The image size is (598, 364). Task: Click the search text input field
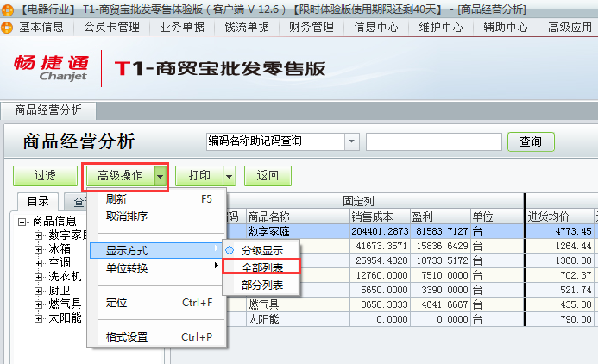(x=434, y=141)
